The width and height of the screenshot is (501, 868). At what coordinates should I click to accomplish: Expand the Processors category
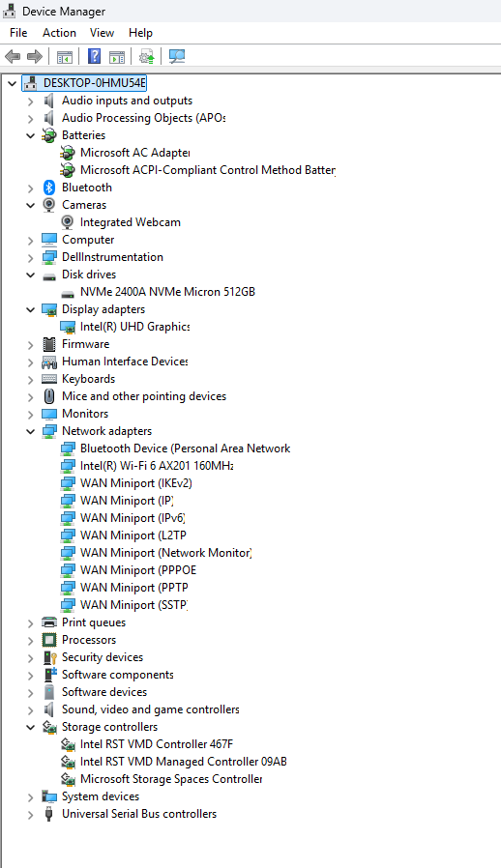pos(31,640)
